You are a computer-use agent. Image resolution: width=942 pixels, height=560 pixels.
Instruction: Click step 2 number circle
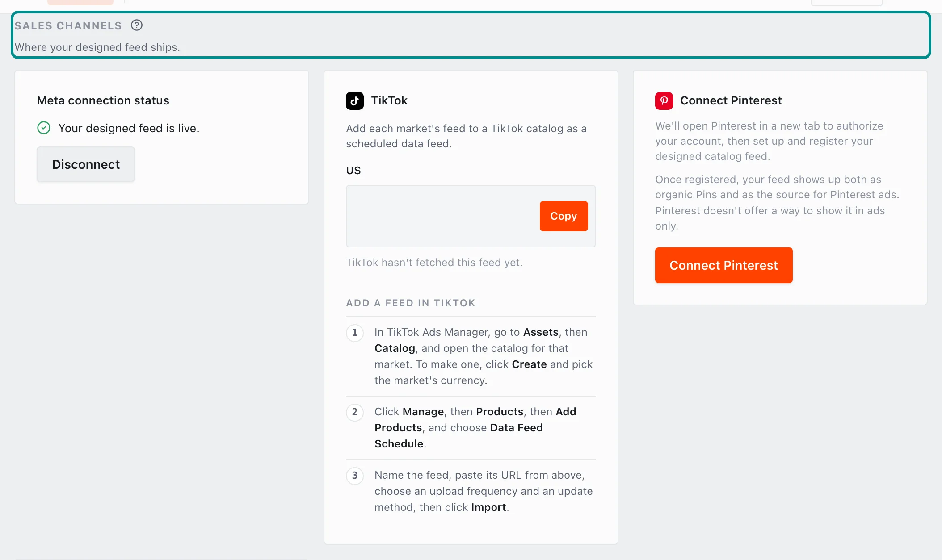tap(355, 412)
